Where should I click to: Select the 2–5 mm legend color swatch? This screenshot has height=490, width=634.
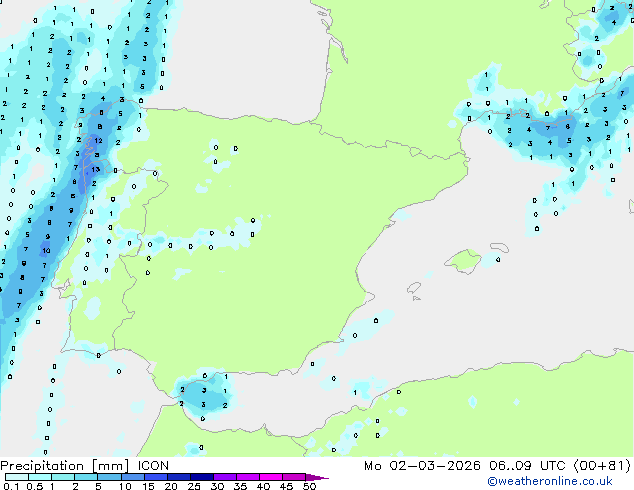coord(86,477)
